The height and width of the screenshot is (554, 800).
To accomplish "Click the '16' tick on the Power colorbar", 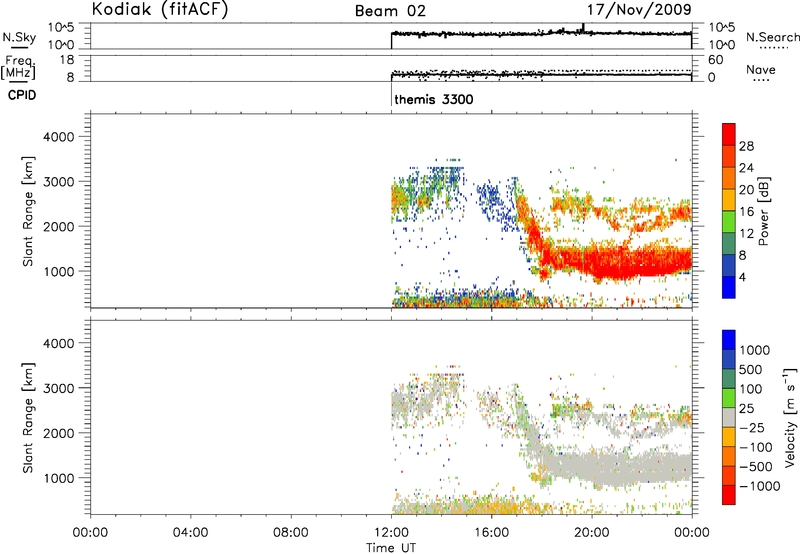I will [x=746, y=212].
